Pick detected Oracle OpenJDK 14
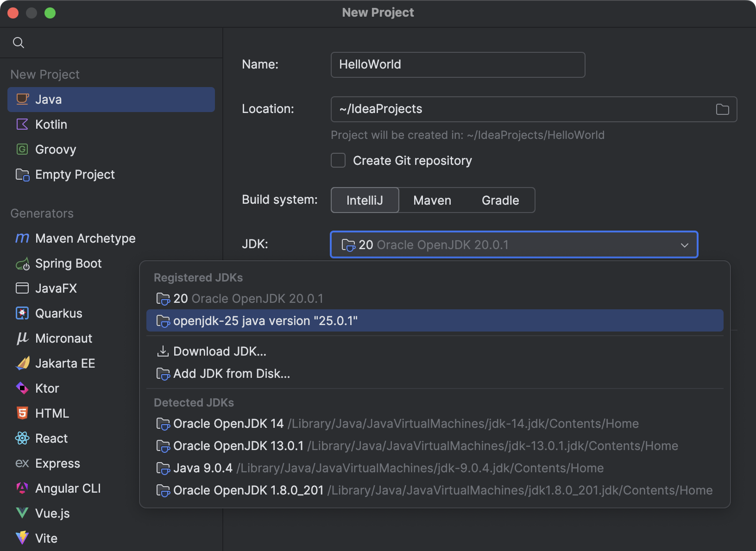The height and width of the screenshot is (551, 756). (435, 424)
